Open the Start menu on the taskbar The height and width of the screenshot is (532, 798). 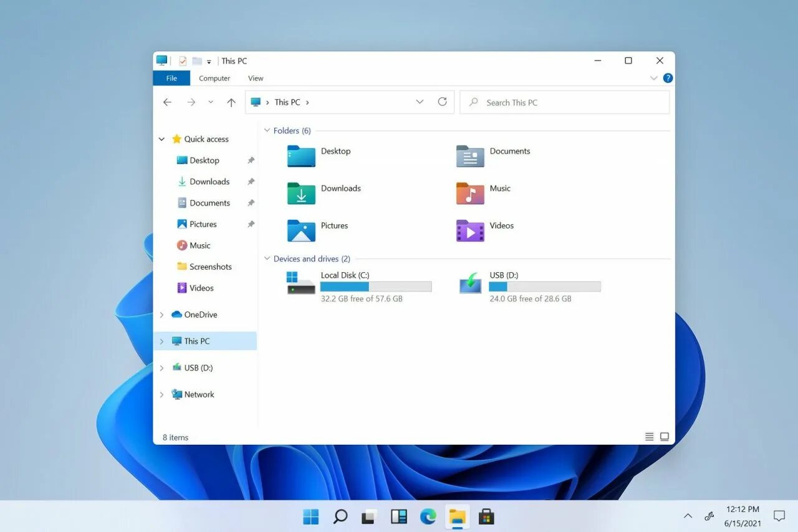(310, 516)
